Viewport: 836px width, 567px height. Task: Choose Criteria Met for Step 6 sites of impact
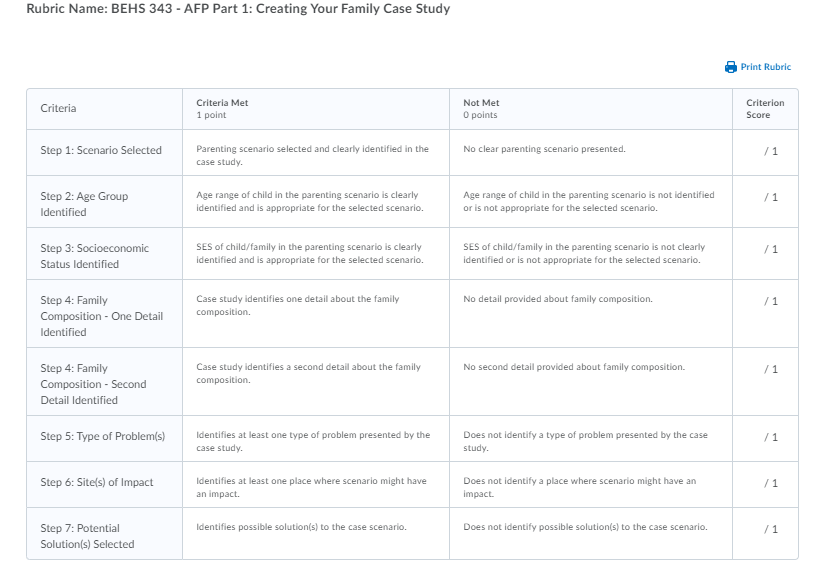click(316, 484)
